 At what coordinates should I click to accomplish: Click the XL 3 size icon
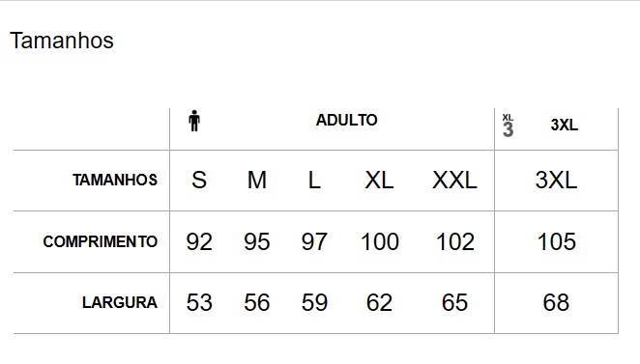[x=508, y=126]
